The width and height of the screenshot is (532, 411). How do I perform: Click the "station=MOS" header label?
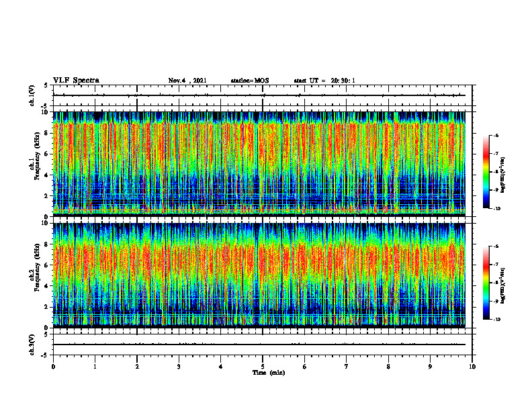(250, 81)
